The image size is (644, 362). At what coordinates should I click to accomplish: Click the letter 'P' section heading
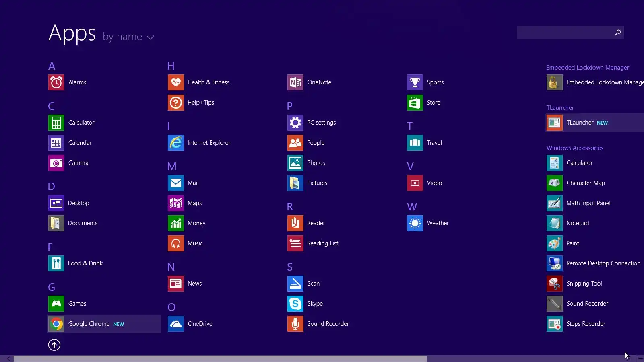(x=290, y=106)
